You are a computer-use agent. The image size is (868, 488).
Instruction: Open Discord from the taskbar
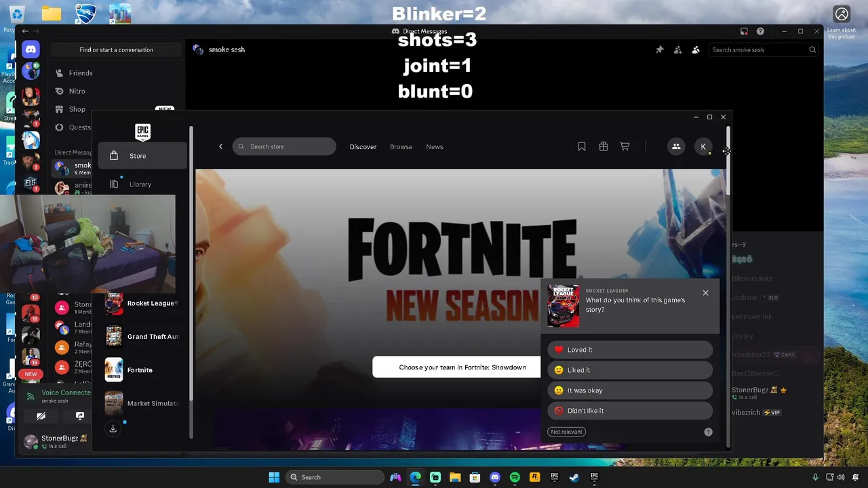click(495, 477)
